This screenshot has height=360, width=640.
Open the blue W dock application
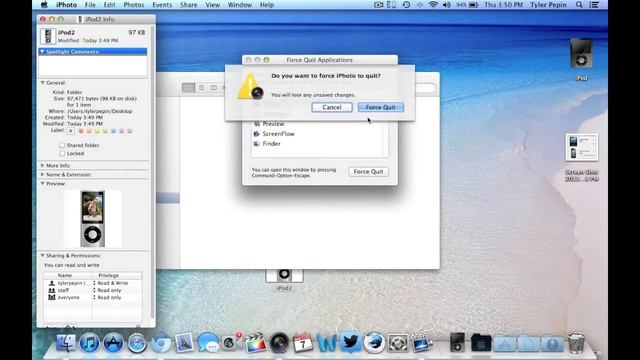(x=327, y=343)
